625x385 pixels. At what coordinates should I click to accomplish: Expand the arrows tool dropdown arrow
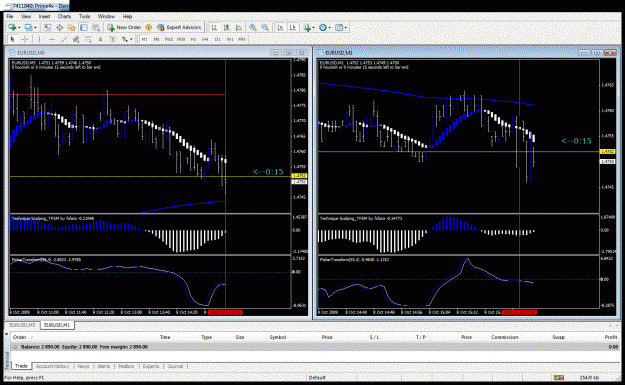click(131, 39)
